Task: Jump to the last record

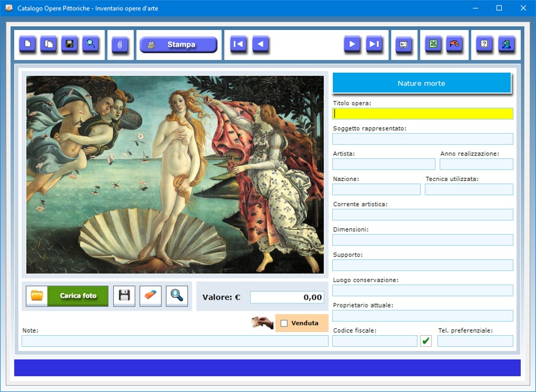Action: pos(374,44)
